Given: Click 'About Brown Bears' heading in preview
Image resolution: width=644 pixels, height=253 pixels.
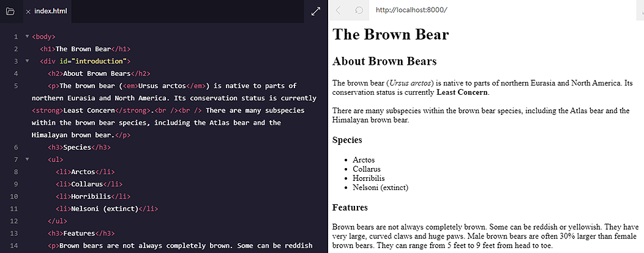Looking at the screenshot, I should (x=384, y=62).
